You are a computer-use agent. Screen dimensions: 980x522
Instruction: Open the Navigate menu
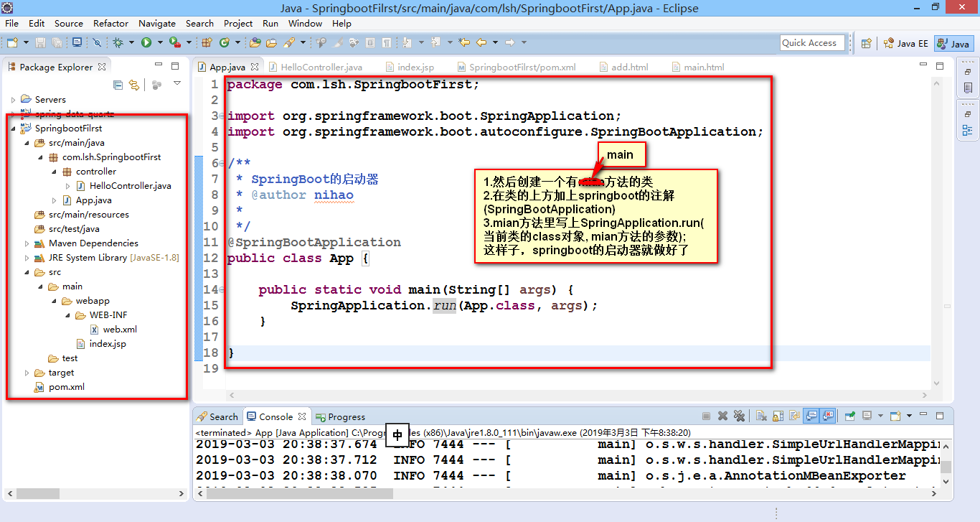156,23
